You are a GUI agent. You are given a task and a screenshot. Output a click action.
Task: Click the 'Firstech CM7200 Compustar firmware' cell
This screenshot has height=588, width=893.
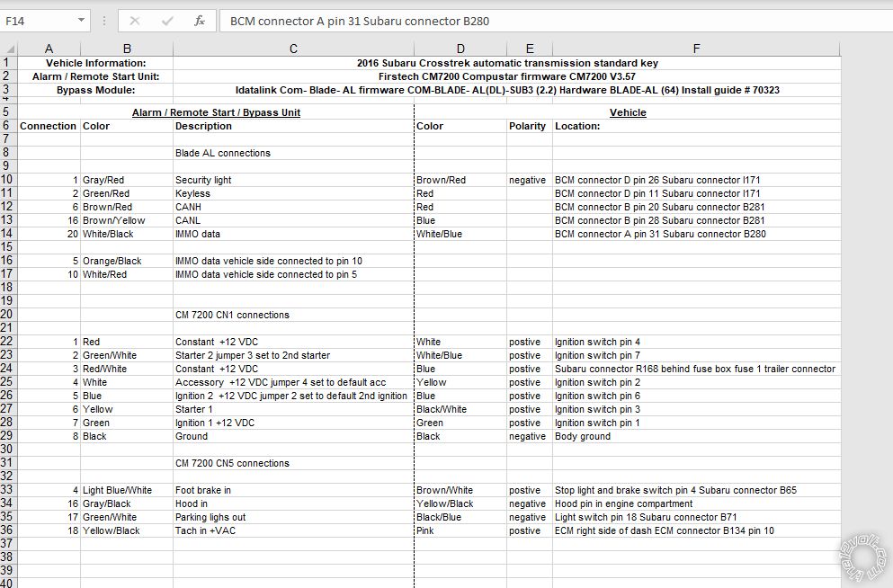coord(507,76)
